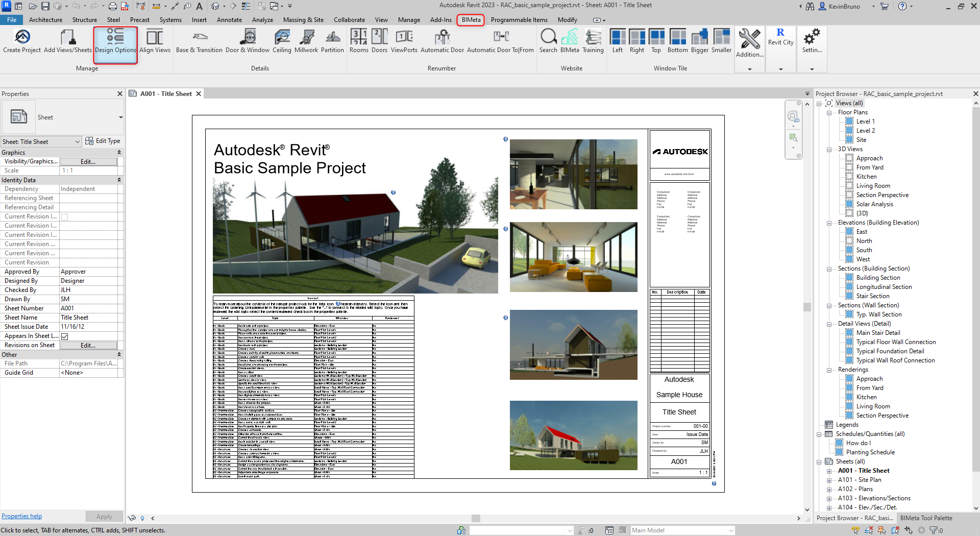Click the drawing area vertical scrollbar thumb

pyautogui.click(x=807, y=307)
